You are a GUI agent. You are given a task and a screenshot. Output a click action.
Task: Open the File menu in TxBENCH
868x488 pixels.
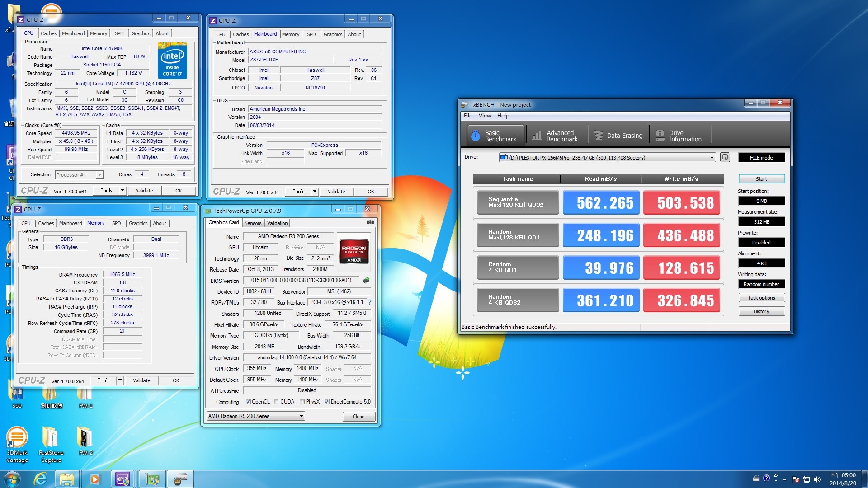point(467,115)
